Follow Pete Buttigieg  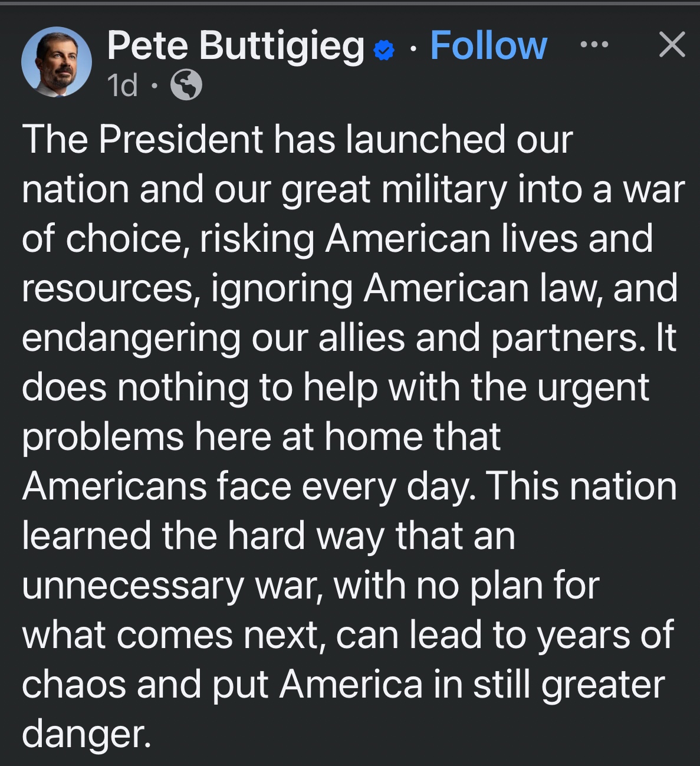point(488,46)
